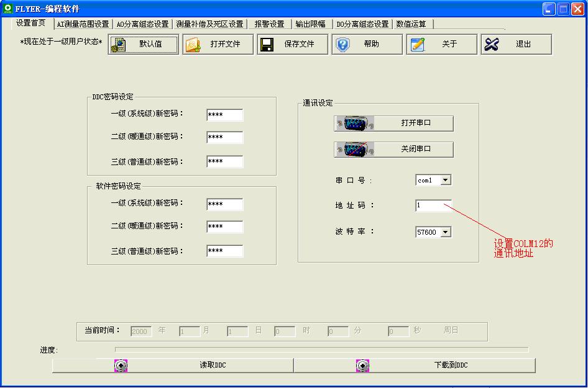Viewport: 588px width, 388px height.
Task: Select the 数值运算 tab
Action: click(x=411, y=24)
